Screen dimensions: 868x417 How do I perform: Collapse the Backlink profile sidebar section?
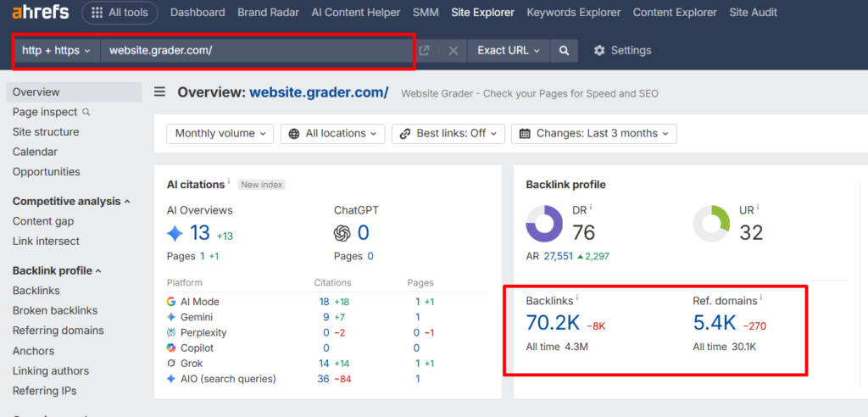(x=57, y=271)
